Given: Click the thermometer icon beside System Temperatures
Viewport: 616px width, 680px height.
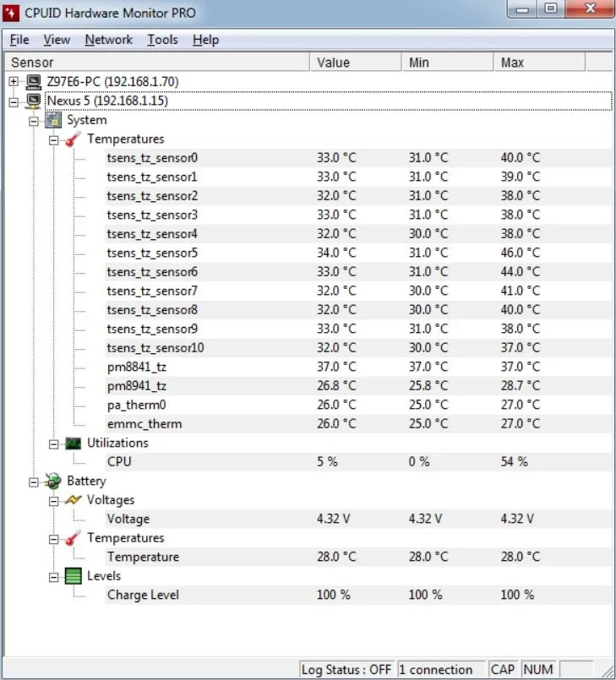Looking at the screenshot, I should tap(74, 139).
